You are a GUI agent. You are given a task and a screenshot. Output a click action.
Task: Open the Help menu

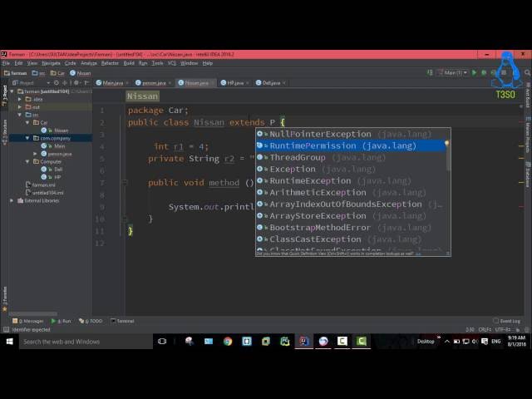pos(207,63)
